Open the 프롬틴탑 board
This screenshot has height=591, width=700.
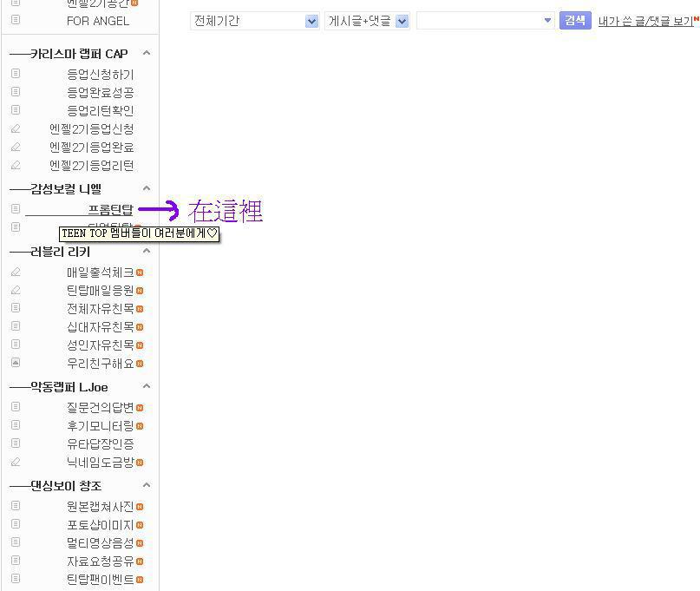(111, 209)
